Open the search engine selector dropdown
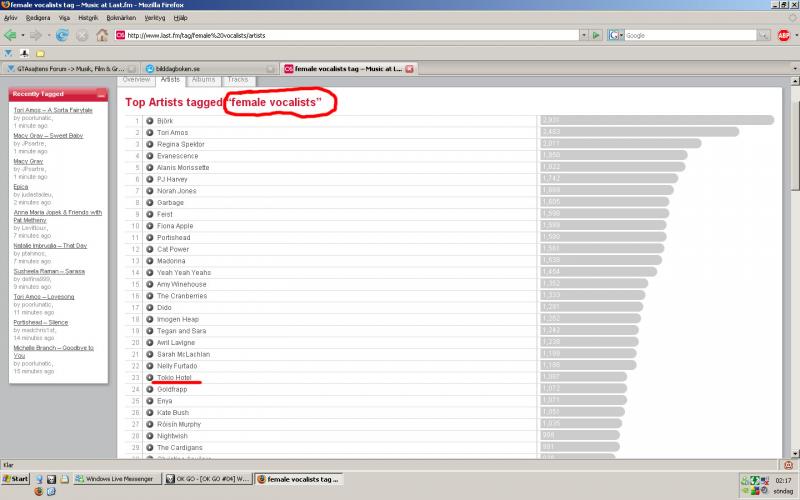This screenshot has width=800, height=500. [x=615, y=35]
